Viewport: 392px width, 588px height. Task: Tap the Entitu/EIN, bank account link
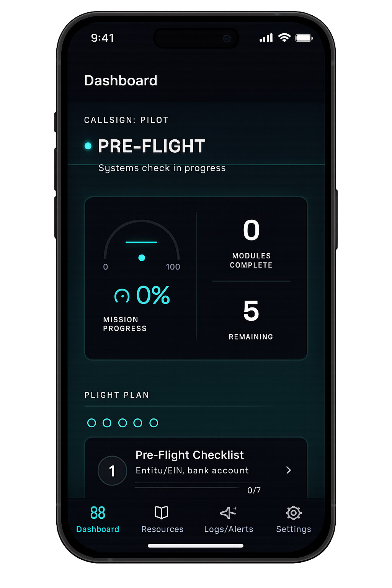192,470
